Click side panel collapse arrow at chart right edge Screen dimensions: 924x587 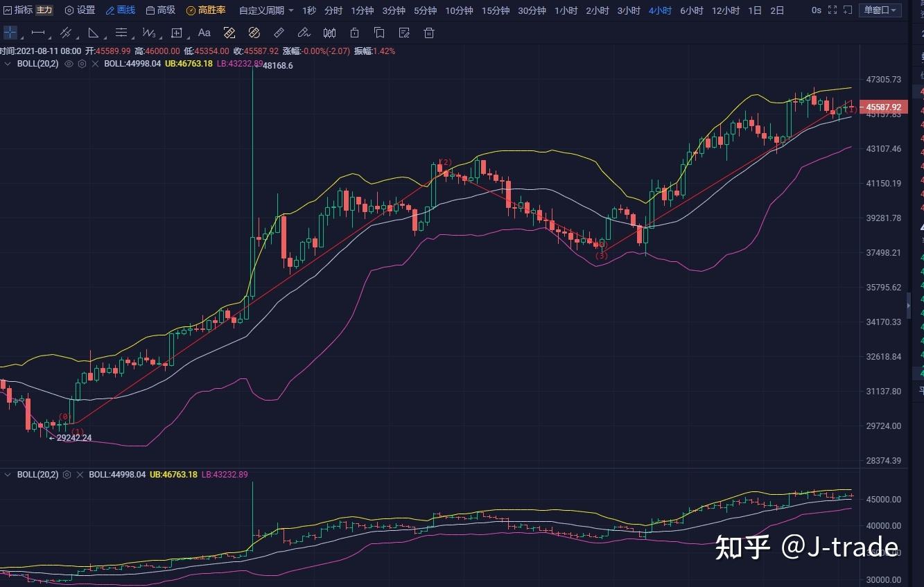point(909,305)
